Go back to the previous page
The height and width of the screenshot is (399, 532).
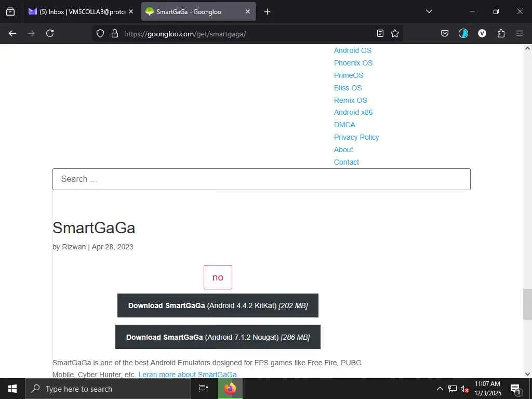[12, 33]
